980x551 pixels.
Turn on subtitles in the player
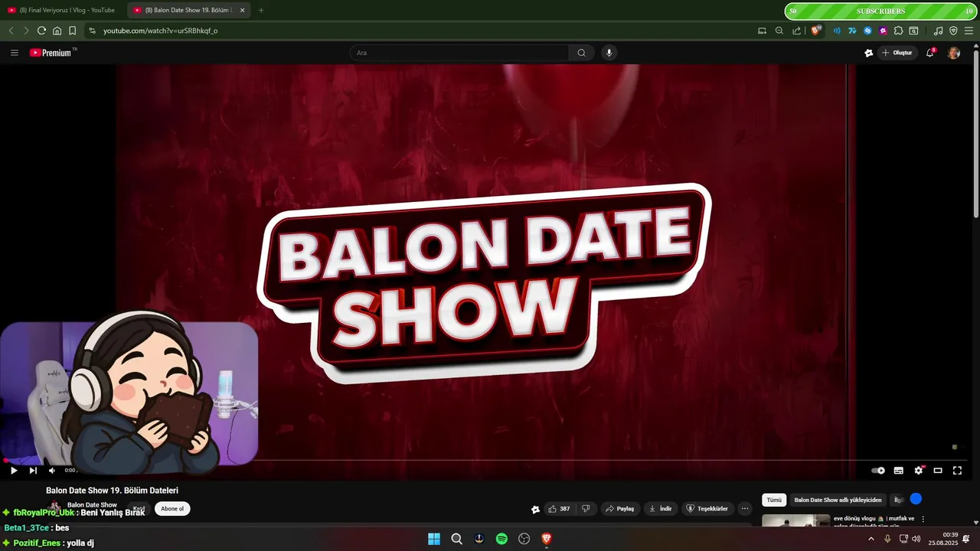[899, 471]
